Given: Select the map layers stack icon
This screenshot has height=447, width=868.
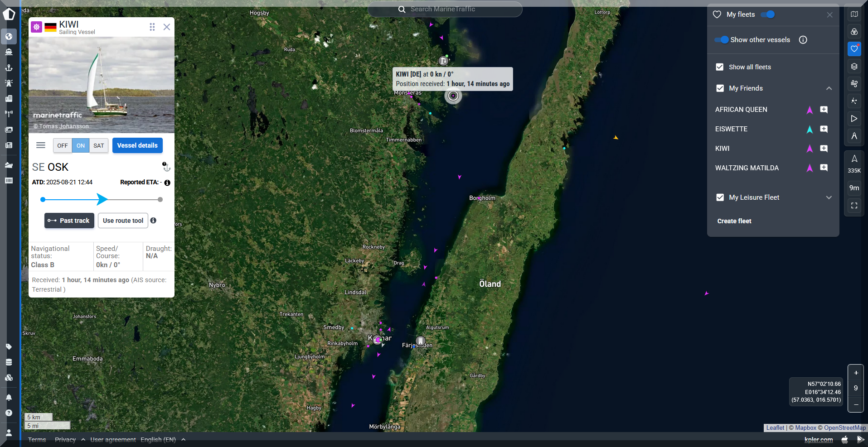Looking at the screenshot, I should [854, 67].
